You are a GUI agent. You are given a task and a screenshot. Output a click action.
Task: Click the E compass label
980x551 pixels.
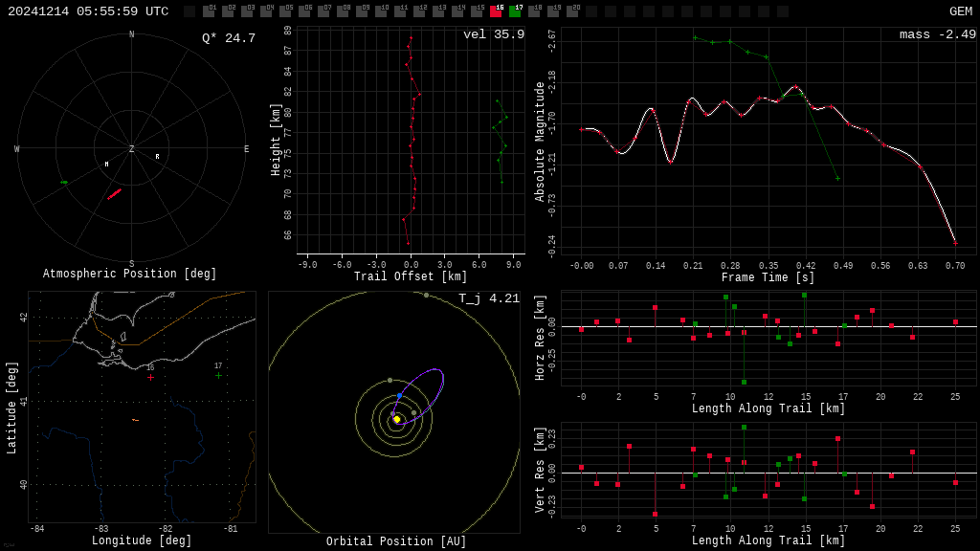coord(246,148)
